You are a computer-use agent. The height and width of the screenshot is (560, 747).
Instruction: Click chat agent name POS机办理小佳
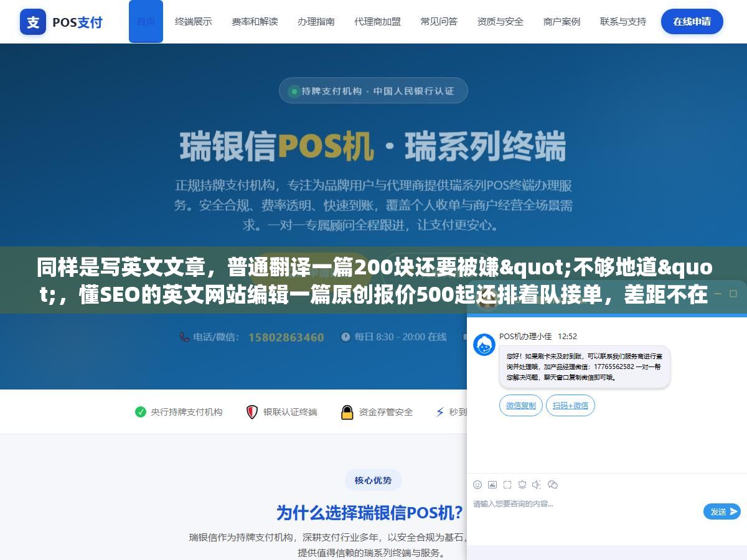click(525, 336)
